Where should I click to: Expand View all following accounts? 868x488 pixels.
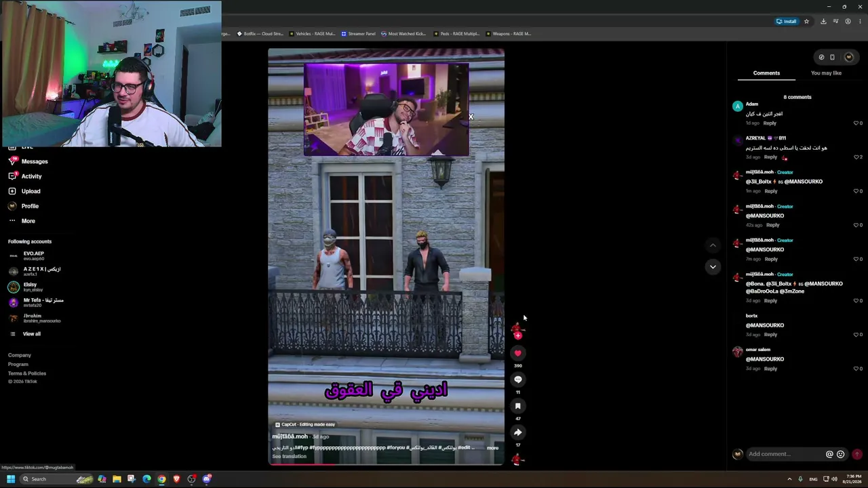[x=25, y=334]
